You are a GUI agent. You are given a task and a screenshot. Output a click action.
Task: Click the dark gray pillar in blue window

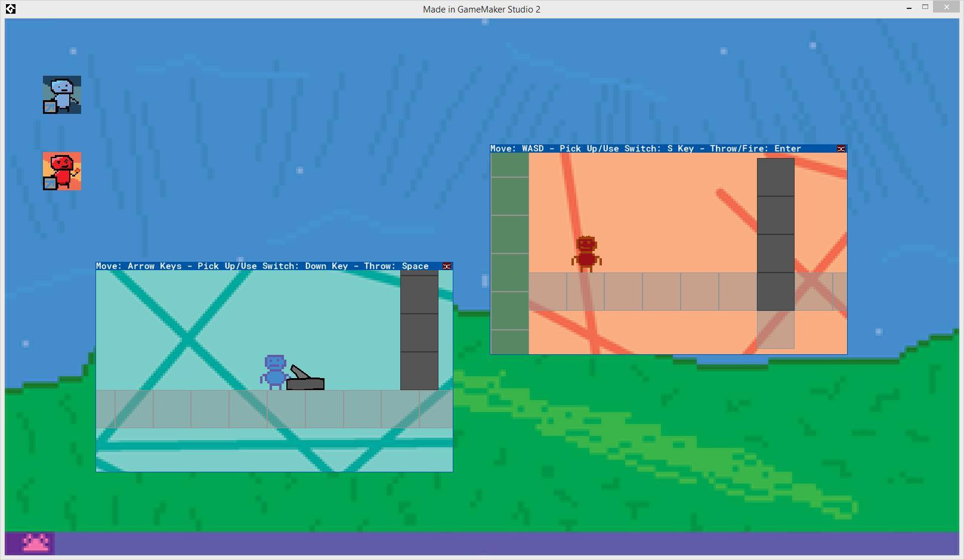(x=419, y=330)
